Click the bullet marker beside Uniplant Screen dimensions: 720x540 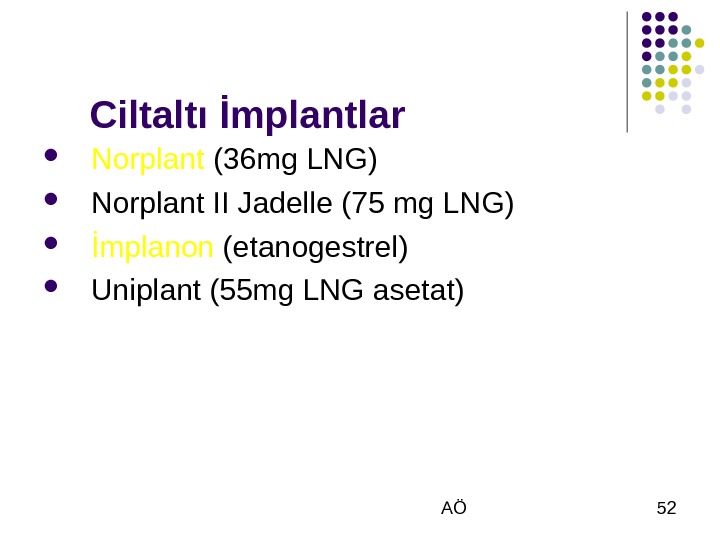(50, 289)
